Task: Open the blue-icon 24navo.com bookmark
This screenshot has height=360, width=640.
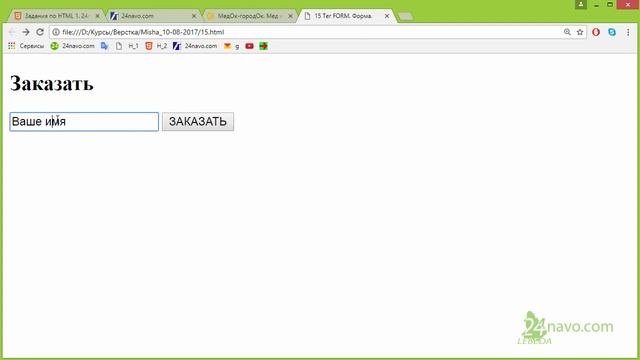Action: (195, 46)
